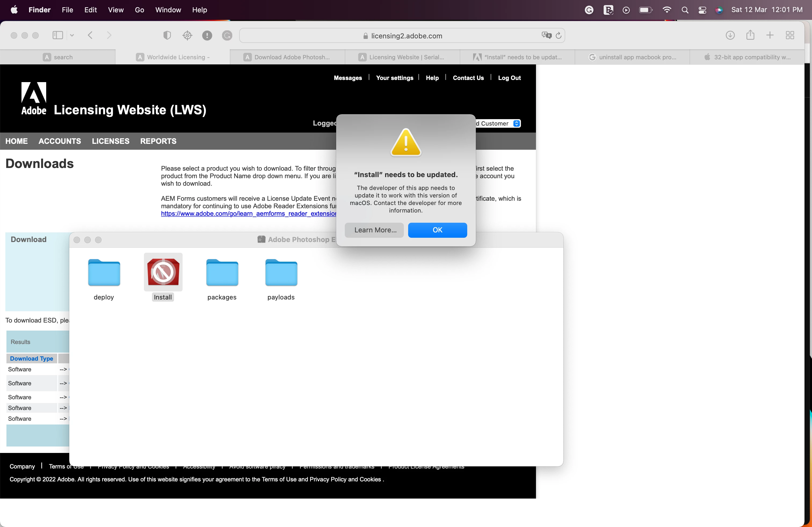Image resolution: width=812 pixels, height=527 pixels.
Task: Open the Go menu
Action: [x=139, y=10]
